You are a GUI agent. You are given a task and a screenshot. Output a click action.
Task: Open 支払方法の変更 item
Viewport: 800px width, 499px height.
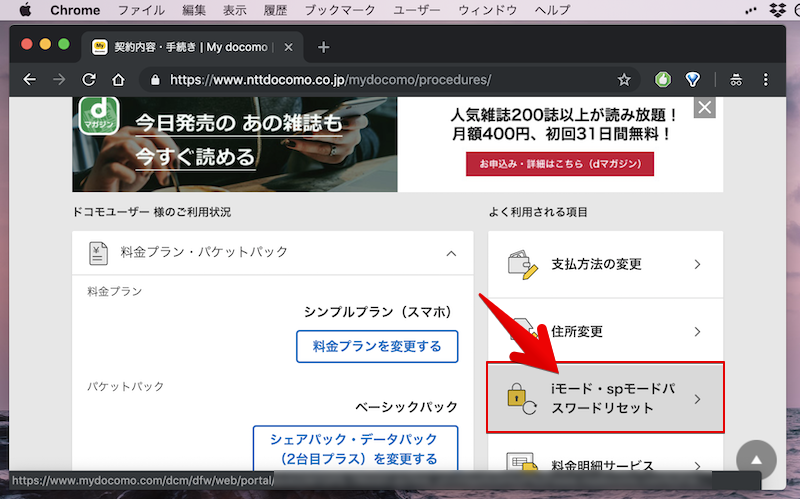pyautogui.click(x=605, y=265)
